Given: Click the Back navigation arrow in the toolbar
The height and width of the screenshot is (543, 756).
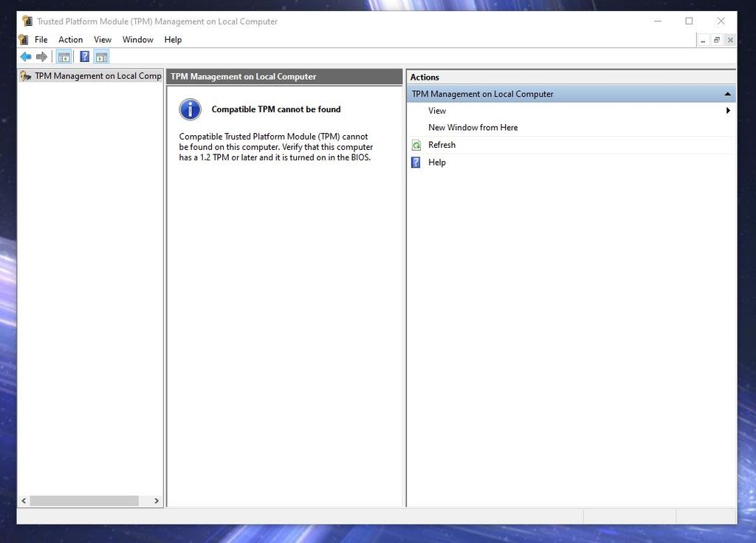Looking at the screenshot, I should [x=26, y=56].
